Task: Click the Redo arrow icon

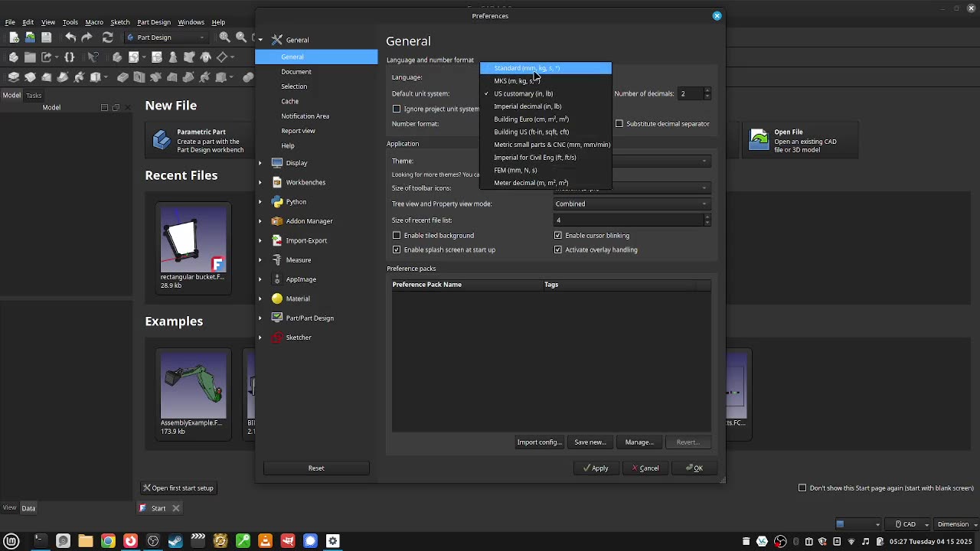Action: pyautogui.click(x=87, y=37)
